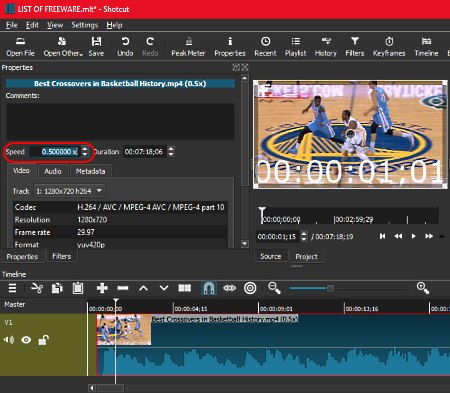Image resolution: width=450 pixels, height=393 pixels.
Task: Switch to the Audio tab
Action: 53,171
